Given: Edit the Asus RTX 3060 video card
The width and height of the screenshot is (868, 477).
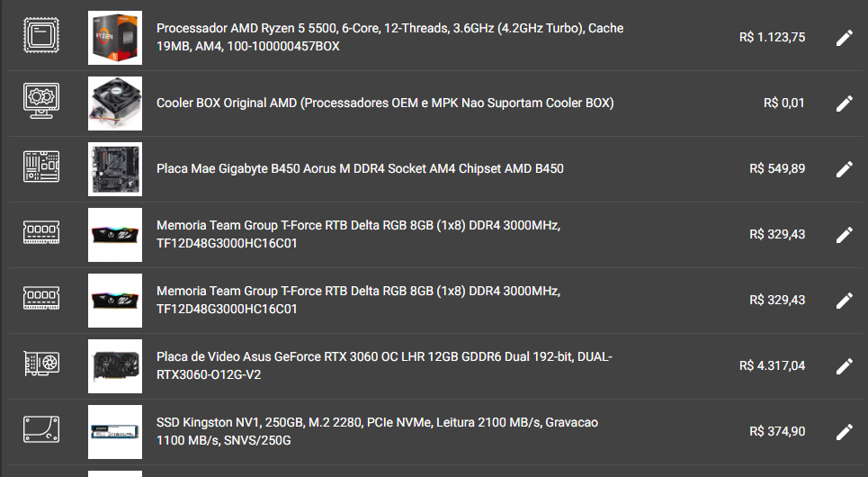Looking at the screenshot, I should pyautogui.click(x=845, y=366).
